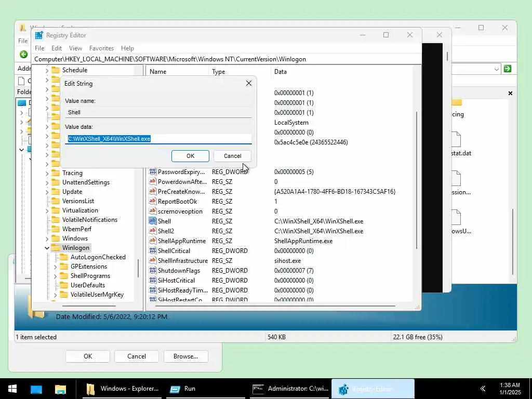Click the Shell value icon
The width and height of the screenshot is (532, 399).
[153, 221]
